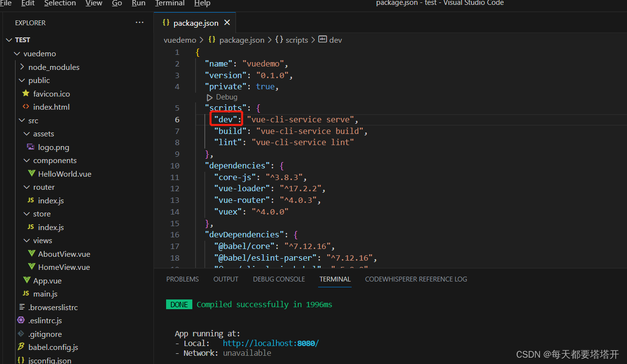Open the Help menu
The height and width of the screenshot is (364, 627).
pos(202,3)
